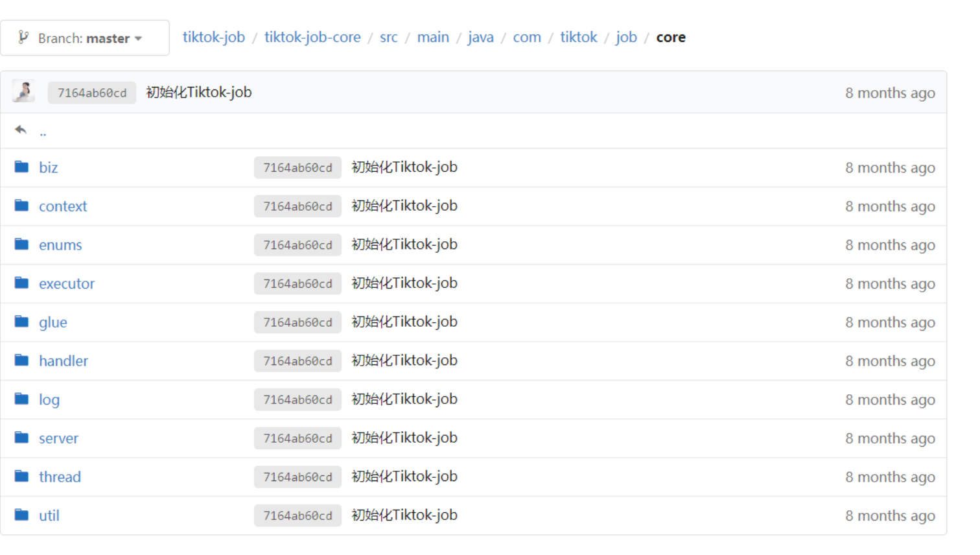Click the context folder icon
Screen dimensions: 980x555
(x=22, y=206)
